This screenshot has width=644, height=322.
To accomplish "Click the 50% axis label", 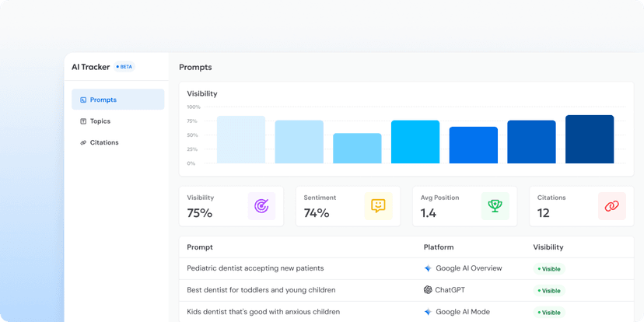I will click(193, 135).
